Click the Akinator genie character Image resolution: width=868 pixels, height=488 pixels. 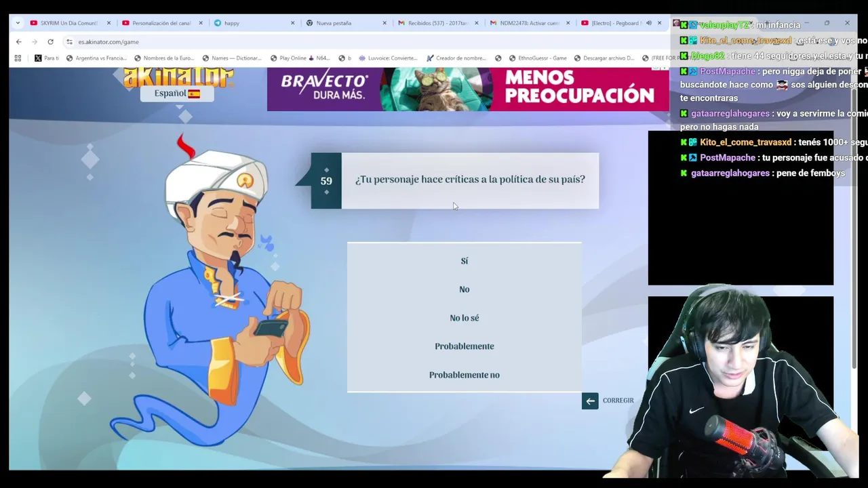(x=217, y=291)
